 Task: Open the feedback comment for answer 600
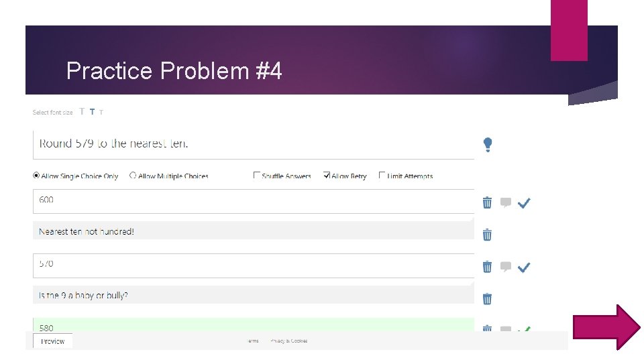pyautogui.click(x=506, y=202)
